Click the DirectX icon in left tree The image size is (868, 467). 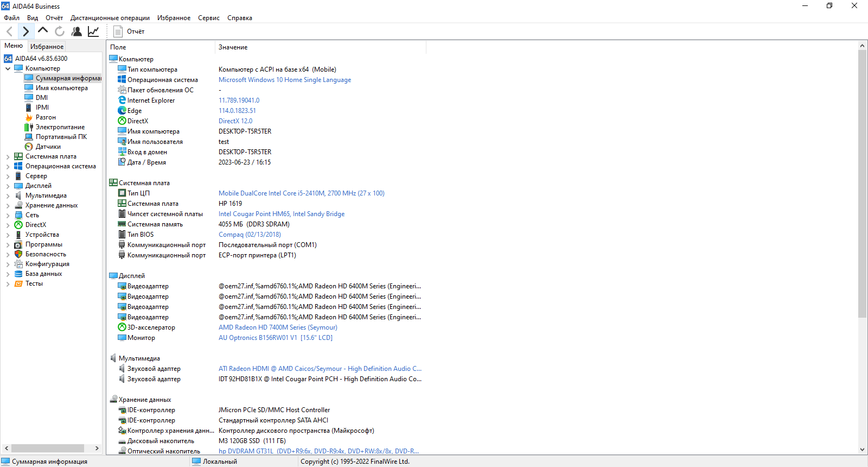pyautogui.click(x=18, y=225)
